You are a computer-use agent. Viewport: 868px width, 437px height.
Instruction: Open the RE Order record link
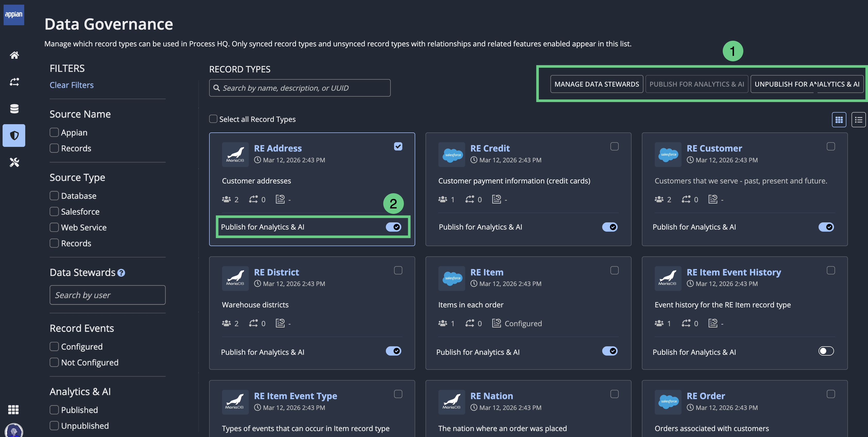(705, 396)
